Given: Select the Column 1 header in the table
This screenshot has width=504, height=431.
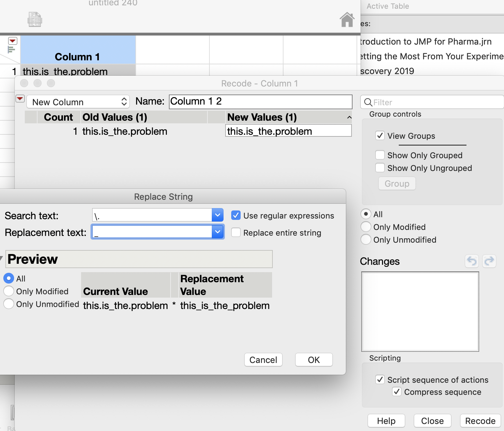Looking at the screenshot, I should (77, 56).
